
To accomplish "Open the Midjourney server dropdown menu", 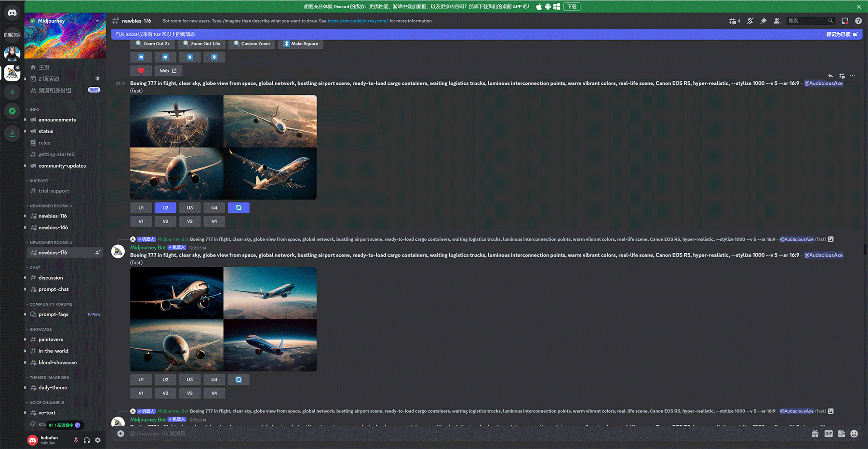I will click(x=97, y=21).
